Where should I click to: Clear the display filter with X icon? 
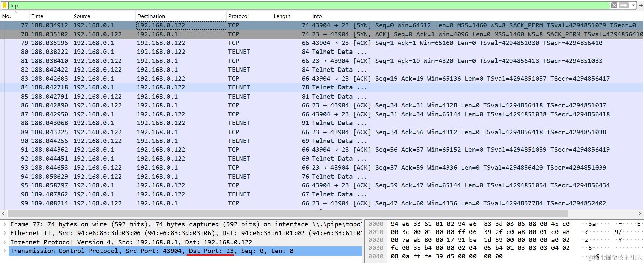614,5
